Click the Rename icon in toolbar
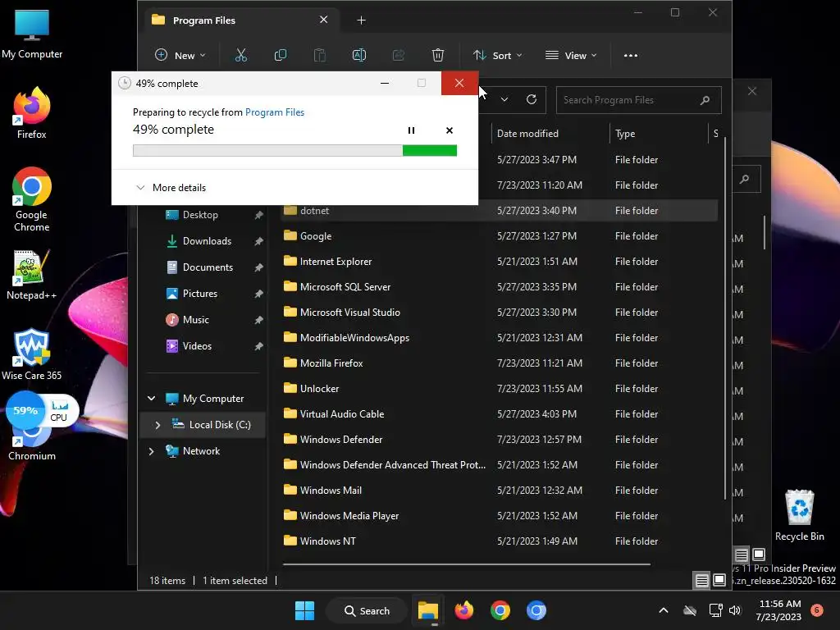Screen dimensions: 840x630 (x=359, y=55)
